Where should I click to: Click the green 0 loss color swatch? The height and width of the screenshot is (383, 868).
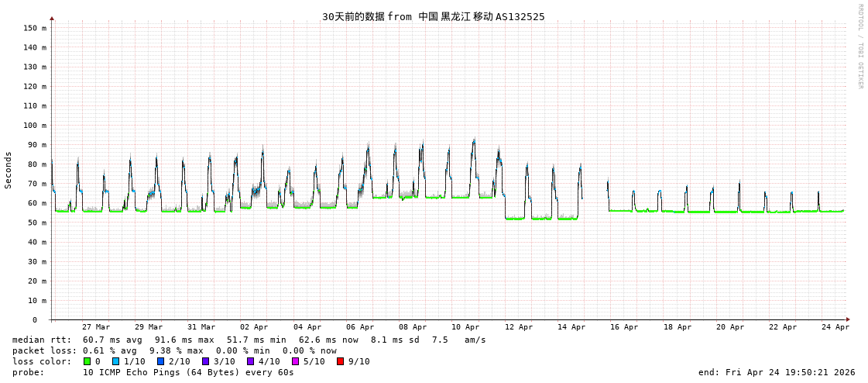(87, 361)
